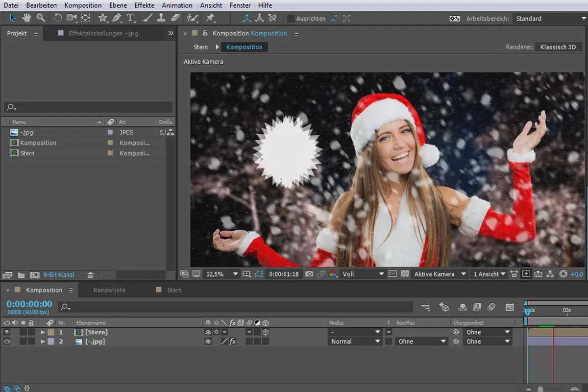The width and height of the screenshot is (588, 392).
Task: Toggle visibility of the -.jpg layer
Action: coord(7,342)
